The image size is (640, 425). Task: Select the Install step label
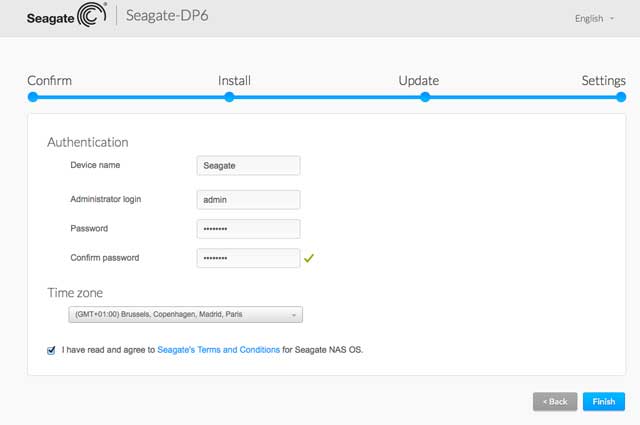click(x=234, y=80)
